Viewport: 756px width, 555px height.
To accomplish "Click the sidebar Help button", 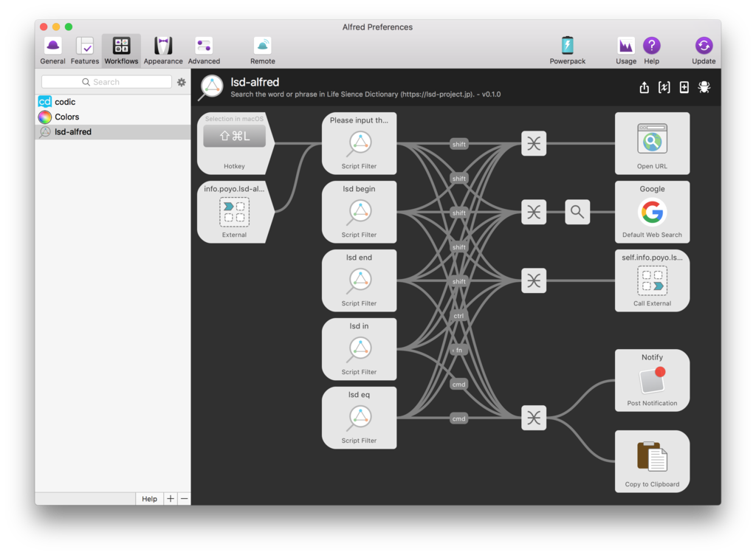I will (x=149, y=499).
